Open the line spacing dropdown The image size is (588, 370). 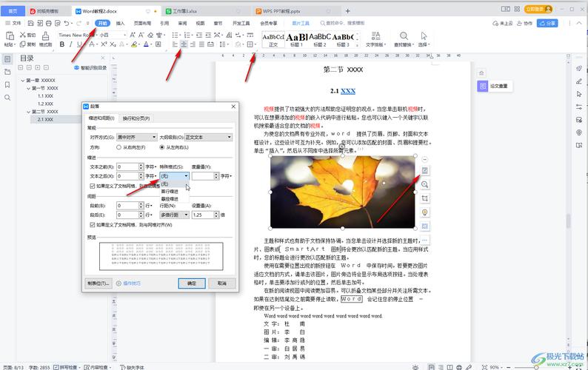point(174,215)
